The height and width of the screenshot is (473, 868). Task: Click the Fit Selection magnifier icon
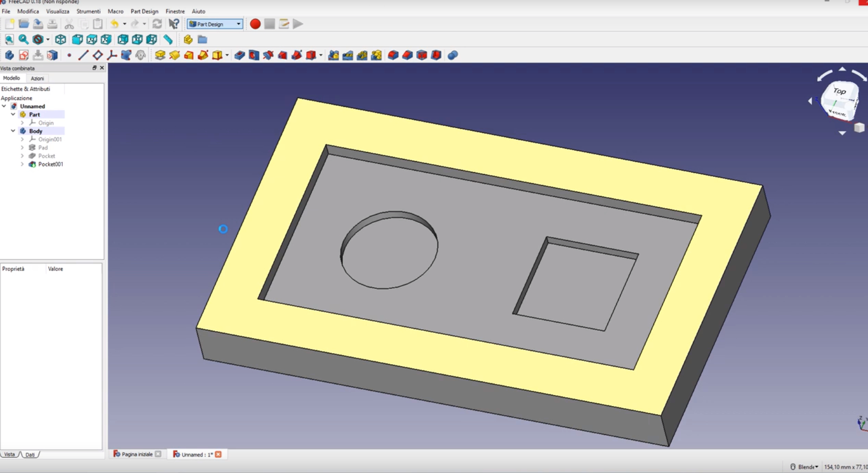24,40
